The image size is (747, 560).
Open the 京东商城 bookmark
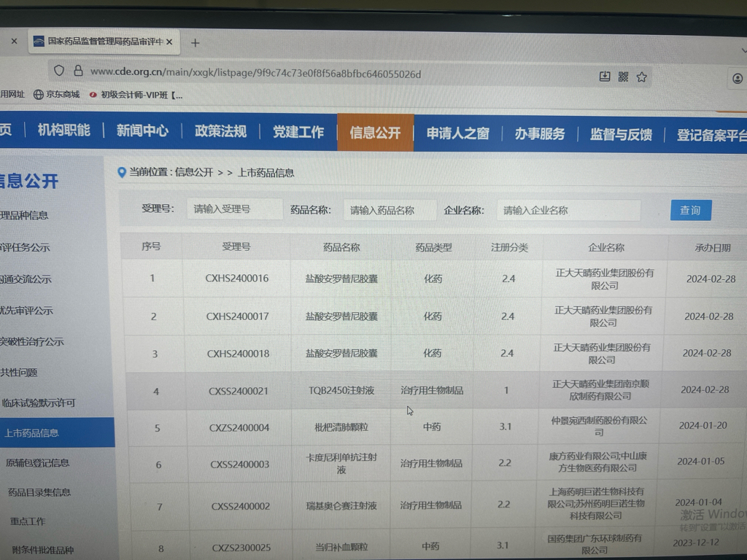[x=57, y=94]
